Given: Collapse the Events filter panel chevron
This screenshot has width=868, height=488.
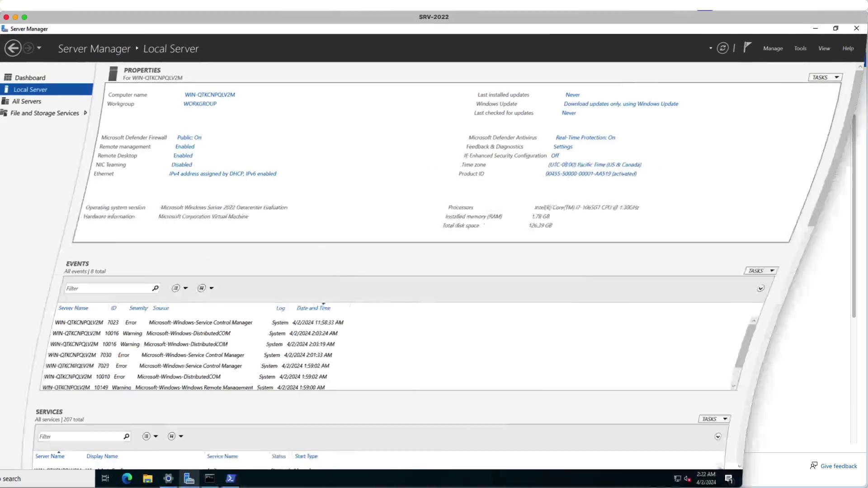Looking at the screenshot, I should click(x=760, y=288).
